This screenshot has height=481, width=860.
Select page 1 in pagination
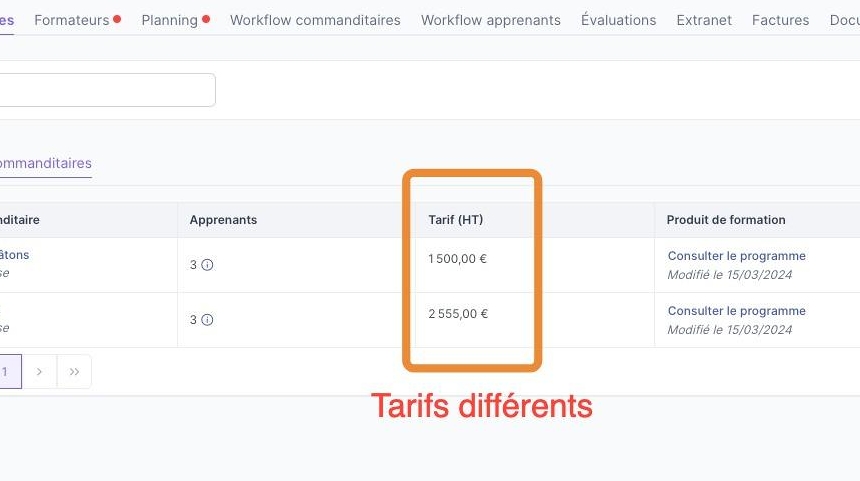6,371
